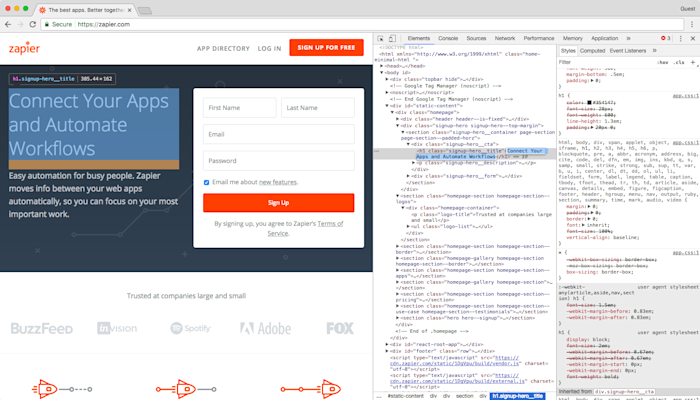Reload the page with refresh icon
This screenshot has width=700, height=400.
33,25
